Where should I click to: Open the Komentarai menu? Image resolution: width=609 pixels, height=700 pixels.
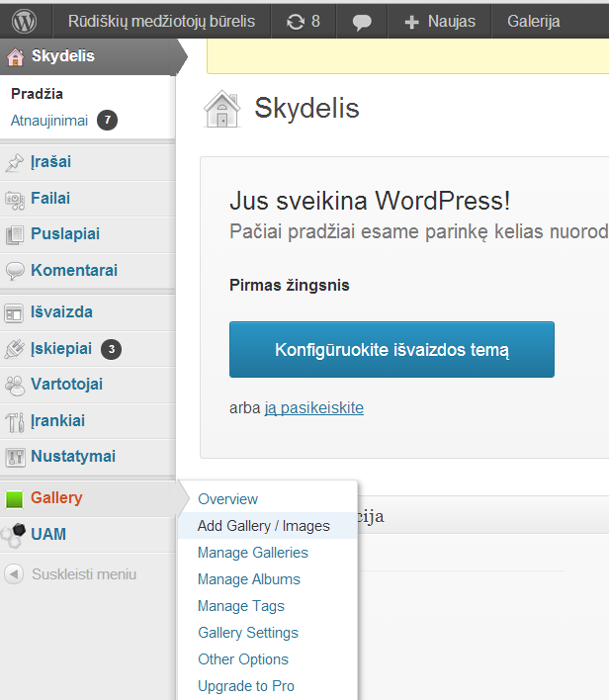[x=74, y=270]
